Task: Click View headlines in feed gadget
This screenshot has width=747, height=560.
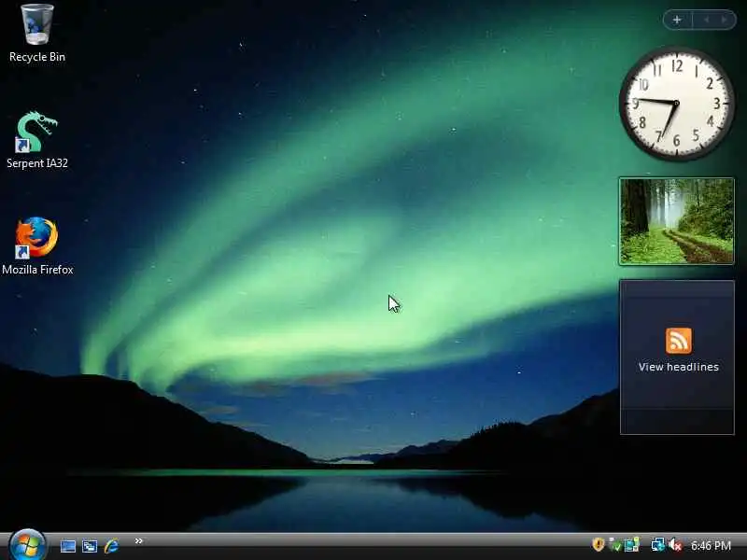Action: point(679,367)
